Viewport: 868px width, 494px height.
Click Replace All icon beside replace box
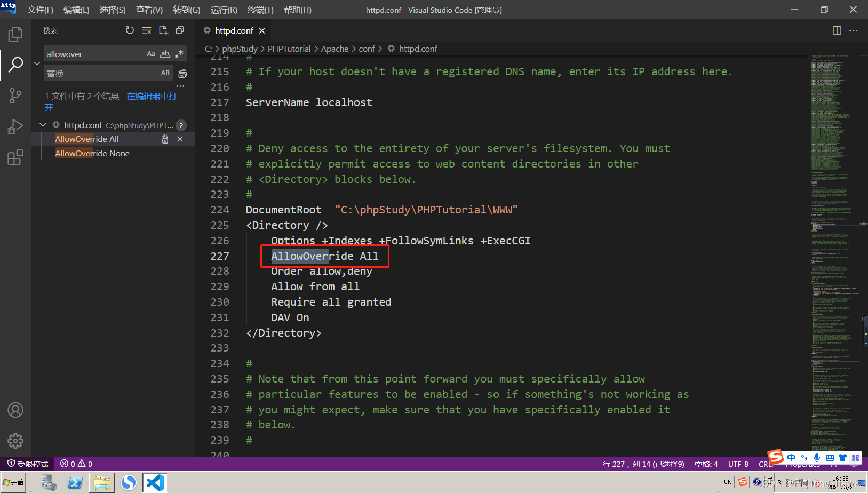pyautogui.click(x=182, y=74)
